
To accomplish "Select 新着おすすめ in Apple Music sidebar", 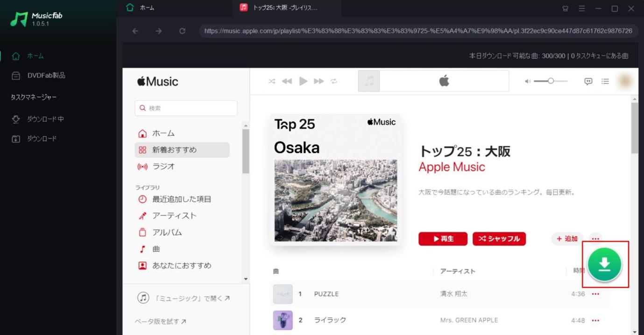I will pyautogui.click(x=182, y=150).
